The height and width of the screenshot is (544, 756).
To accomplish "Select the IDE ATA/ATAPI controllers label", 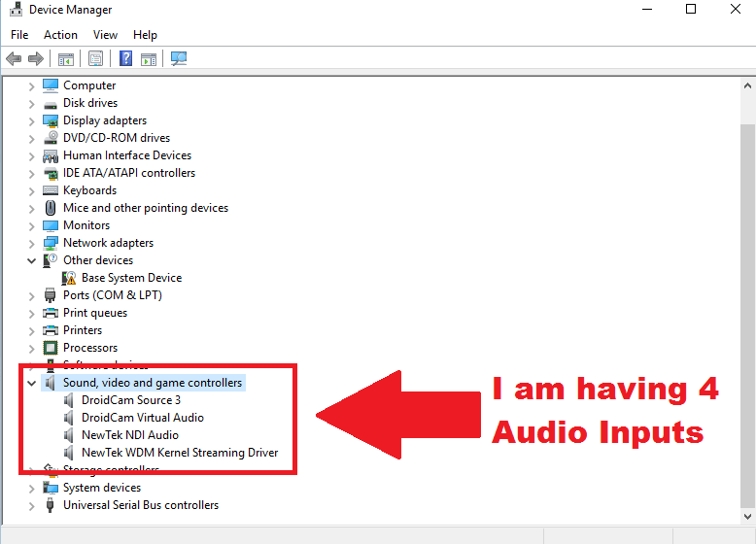I will pos(129,173).
